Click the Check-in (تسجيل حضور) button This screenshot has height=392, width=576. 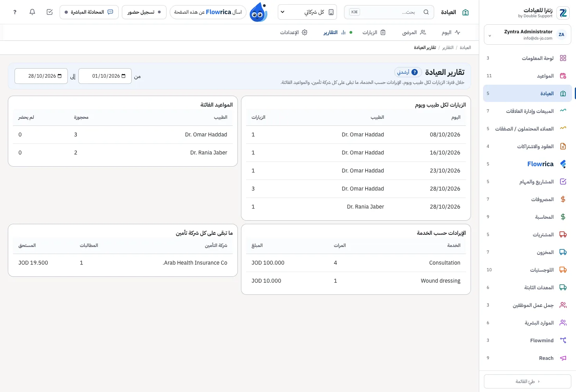tap(144, 12)
